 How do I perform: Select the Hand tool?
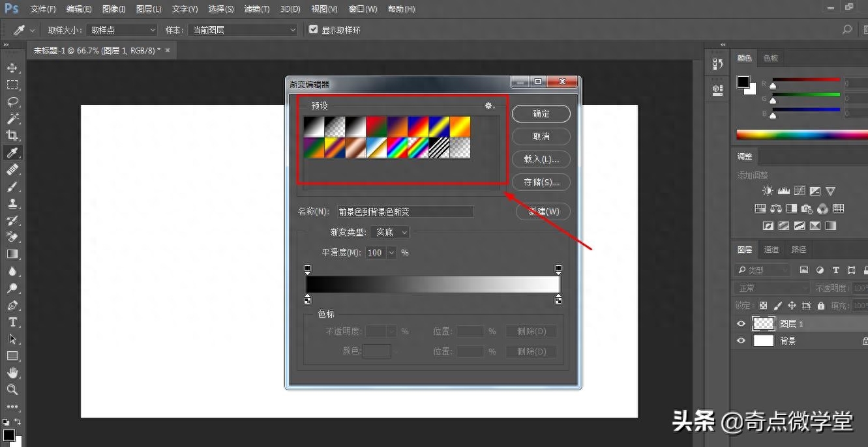(12, 373)
